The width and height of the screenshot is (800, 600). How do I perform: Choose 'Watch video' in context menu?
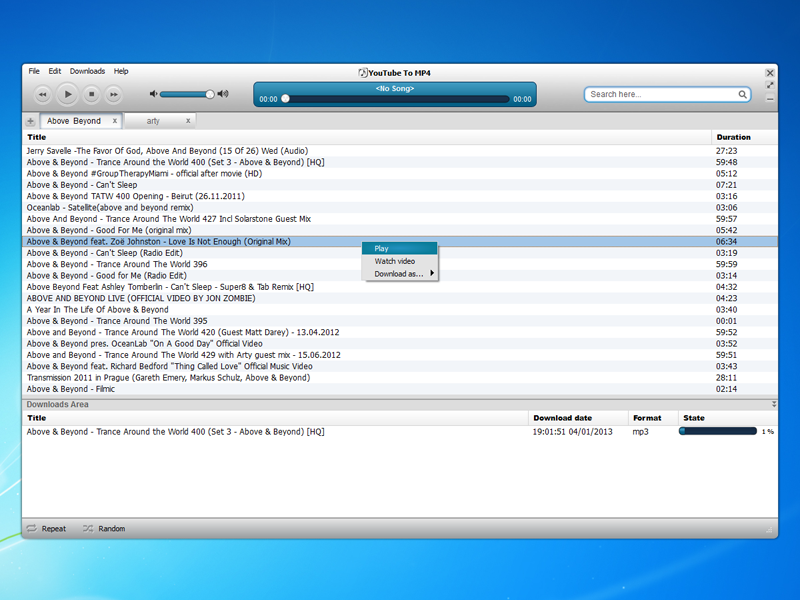[399, 261]
